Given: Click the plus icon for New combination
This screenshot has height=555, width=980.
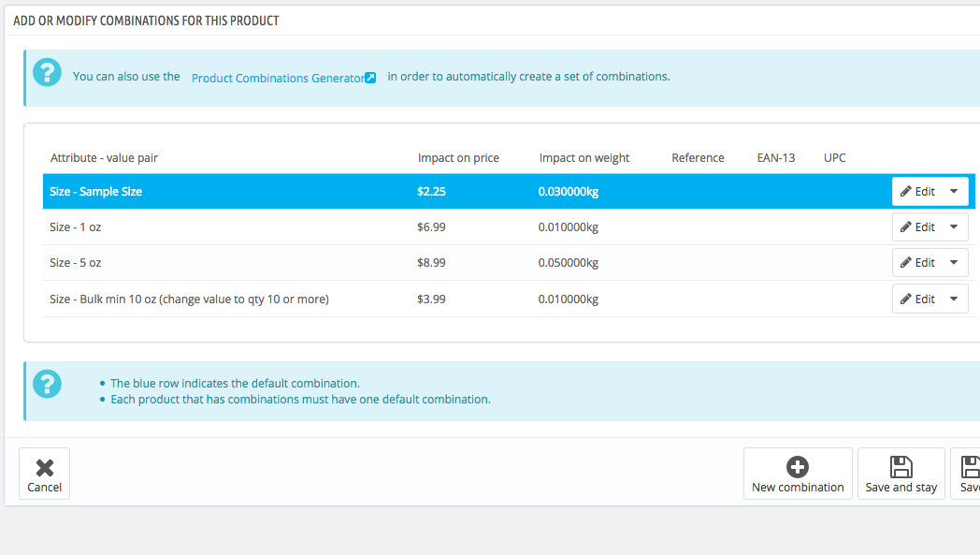Looking at the screenshot, I should coord(798,467).
